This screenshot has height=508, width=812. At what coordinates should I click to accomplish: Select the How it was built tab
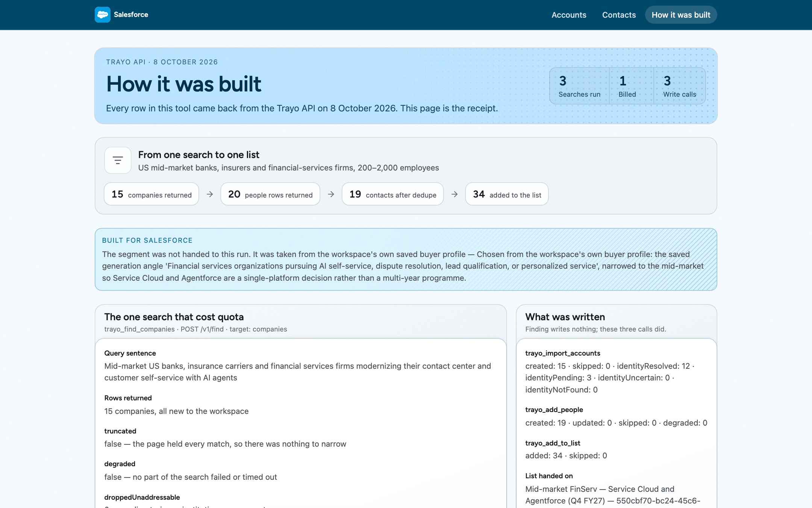tap(681, 15)
